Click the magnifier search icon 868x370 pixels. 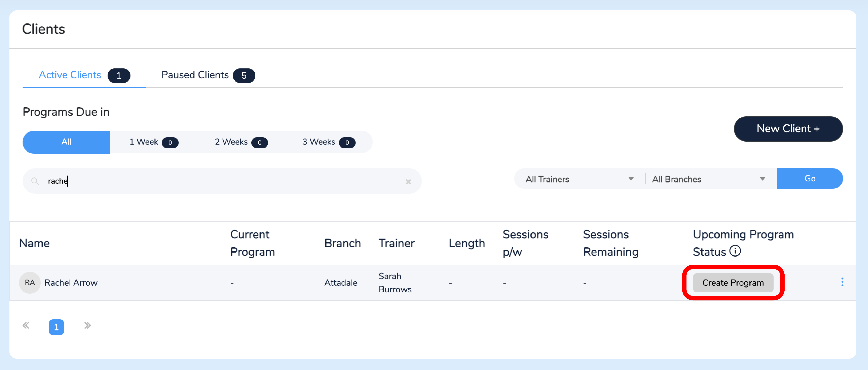pos(35,181)
